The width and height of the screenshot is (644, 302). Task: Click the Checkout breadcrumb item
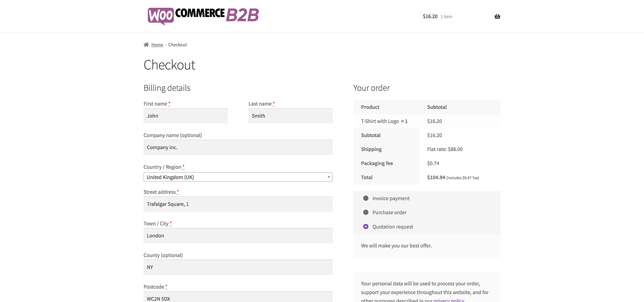coord(177,45)
